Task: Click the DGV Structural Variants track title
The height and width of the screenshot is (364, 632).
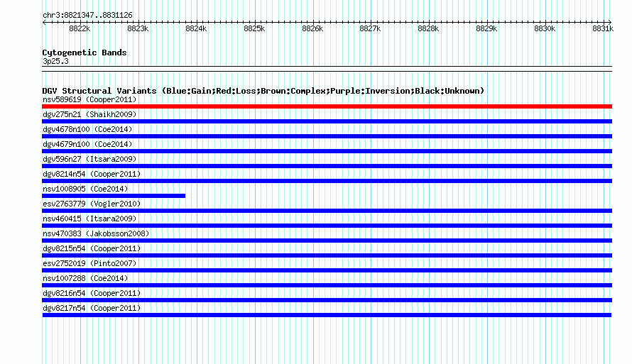Action: point(263,91)
